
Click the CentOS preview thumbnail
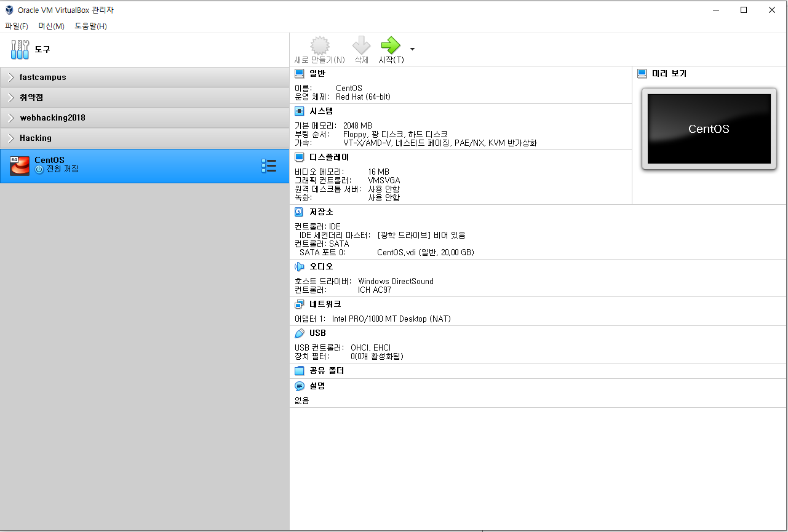pyautogui.click(x=709, y=129)
